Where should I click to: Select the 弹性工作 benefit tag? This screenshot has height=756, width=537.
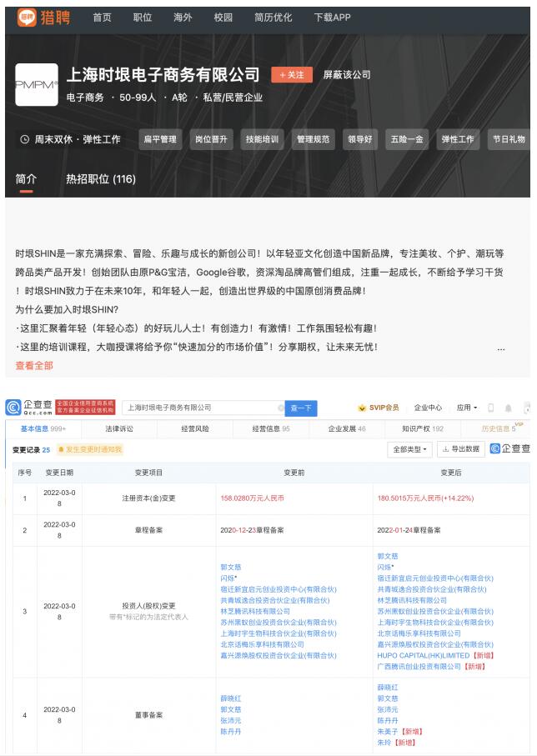458,139
